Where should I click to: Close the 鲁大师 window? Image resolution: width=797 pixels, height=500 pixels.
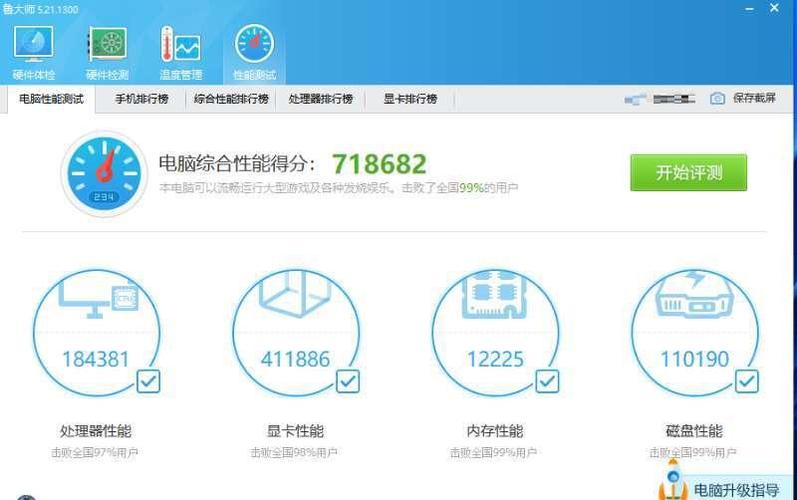774,8
